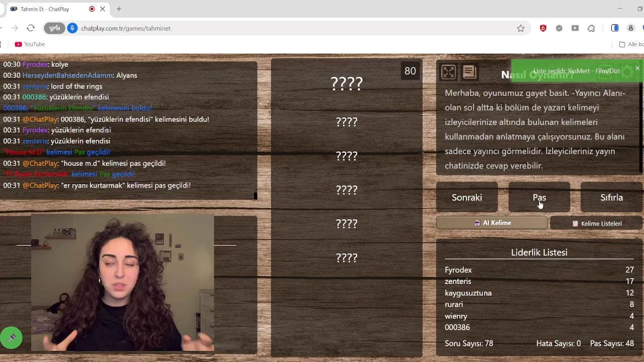The image size is (644, 362).
Task: Close the Tahmin Et - ChatPlay tab
Action: [103, 9]
